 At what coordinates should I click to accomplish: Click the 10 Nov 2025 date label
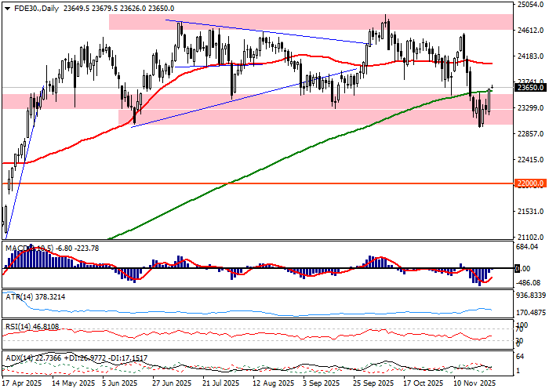477,384
